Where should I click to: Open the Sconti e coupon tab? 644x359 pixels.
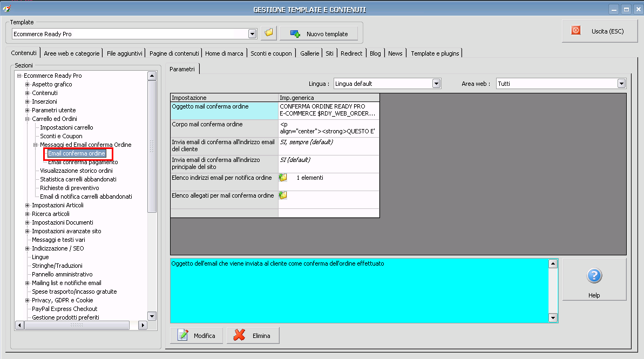point(271,53)
